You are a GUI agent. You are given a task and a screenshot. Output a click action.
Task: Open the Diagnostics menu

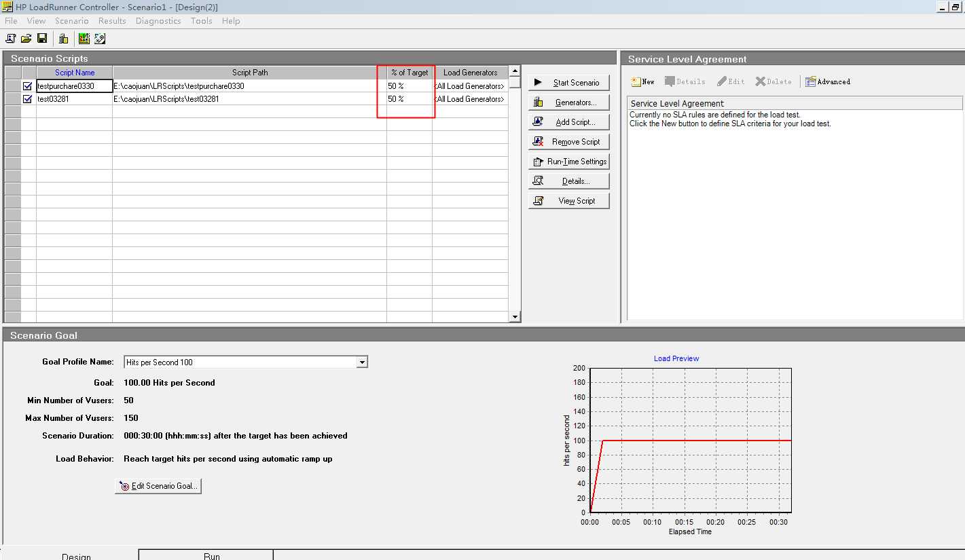coord(158,21)
